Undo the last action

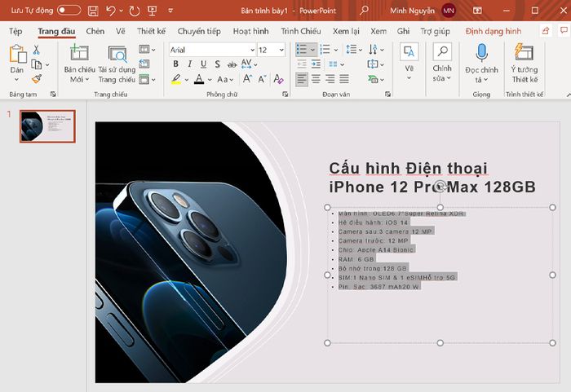pyautogui.click(x=111, y=11)
